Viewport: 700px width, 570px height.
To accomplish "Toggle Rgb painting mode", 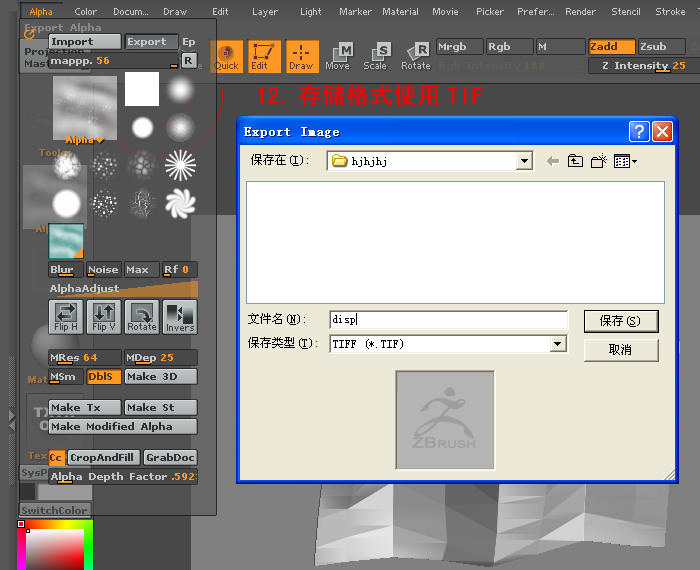I will (509, 46).
